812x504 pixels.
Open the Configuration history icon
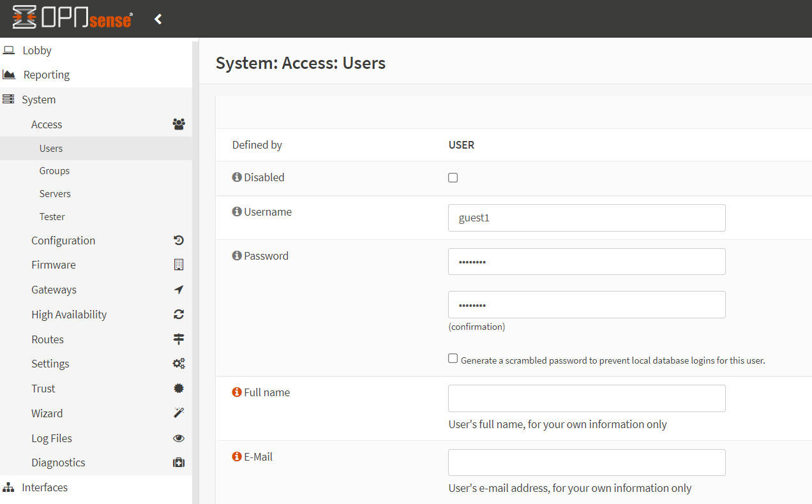point(179,240)
